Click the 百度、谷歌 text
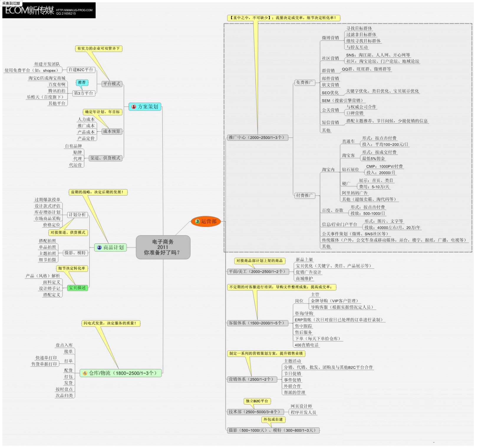 pyautogui.click(x=332, y=210)
